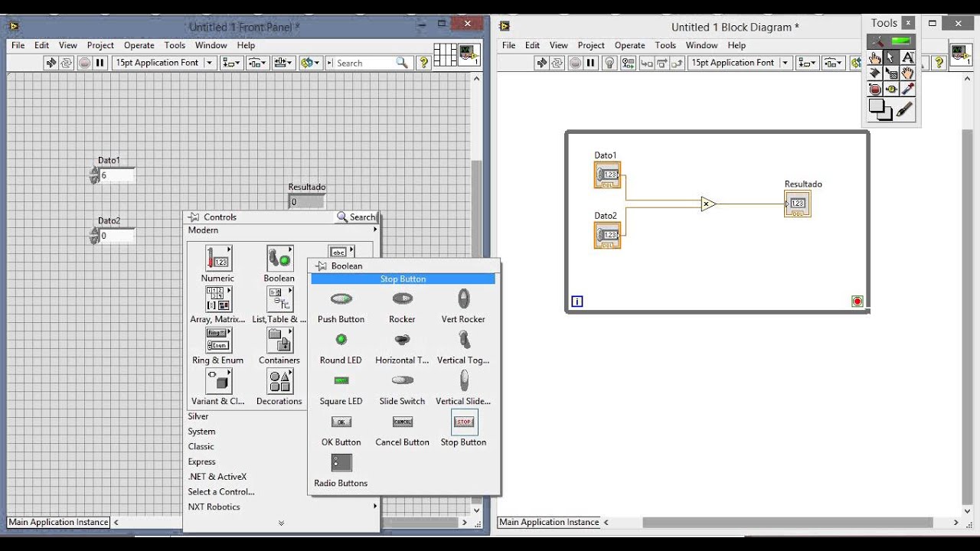Toggle Retain Wire Values button
980x551 pixels.
[x=627, y=63]
